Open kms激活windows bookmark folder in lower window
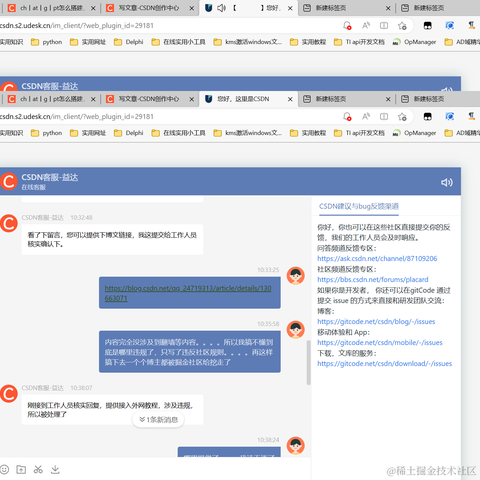Screen dimensions: 480x480 coord(248,133)
